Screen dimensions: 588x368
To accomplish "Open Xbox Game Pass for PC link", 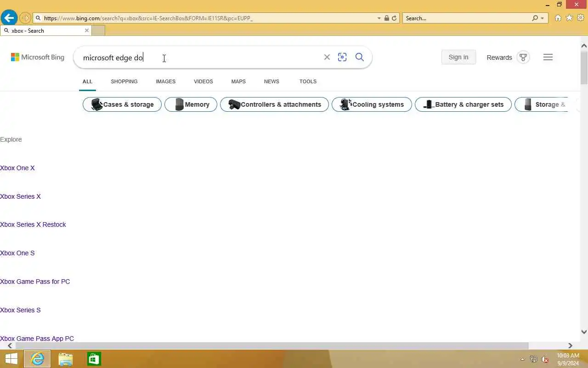I will pyautogui.click(x=35, y=282).
